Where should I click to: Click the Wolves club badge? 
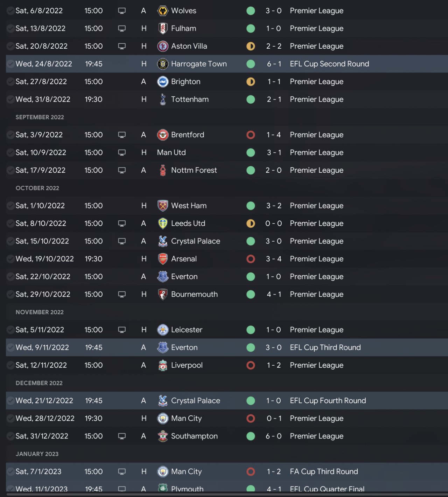point(163,11)
